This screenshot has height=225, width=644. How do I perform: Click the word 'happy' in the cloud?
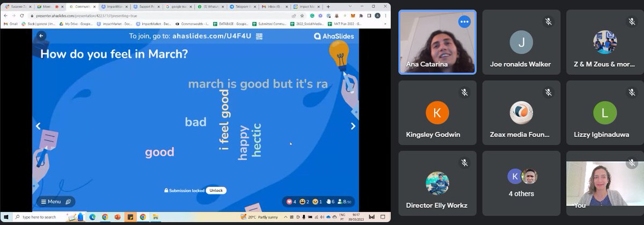(x=243, y=142)
